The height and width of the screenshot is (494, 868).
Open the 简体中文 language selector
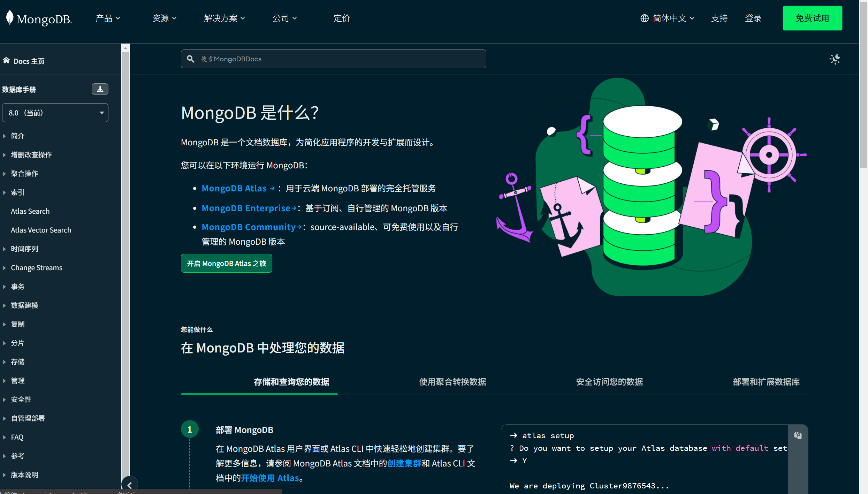coord(668,18)
